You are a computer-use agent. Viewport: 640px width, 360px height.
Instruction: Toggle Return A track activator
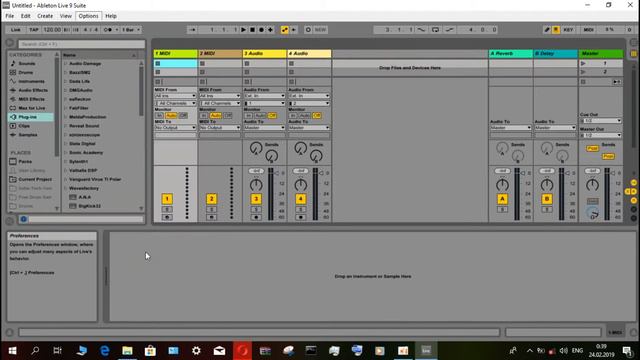click(x=502, y=199)
